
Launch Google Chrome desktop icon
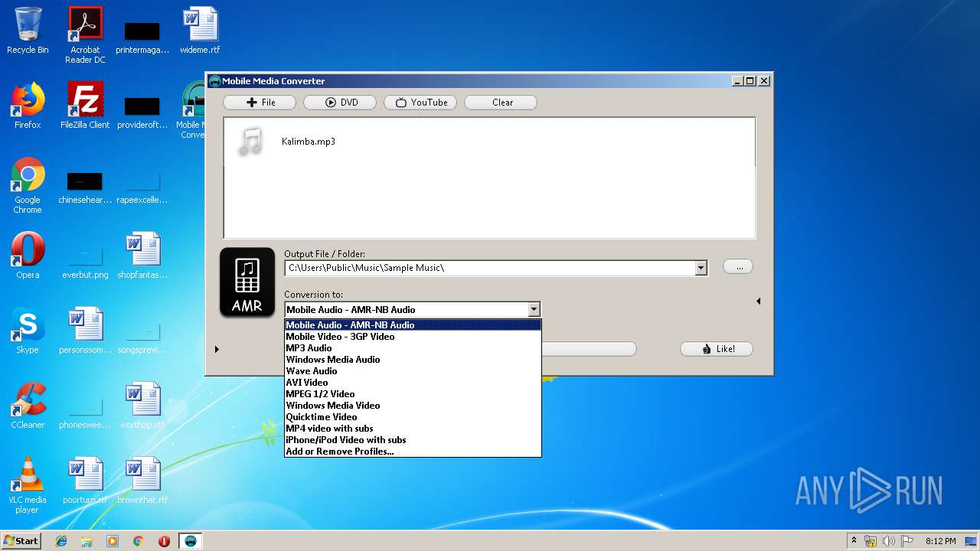tap(28, 185)
